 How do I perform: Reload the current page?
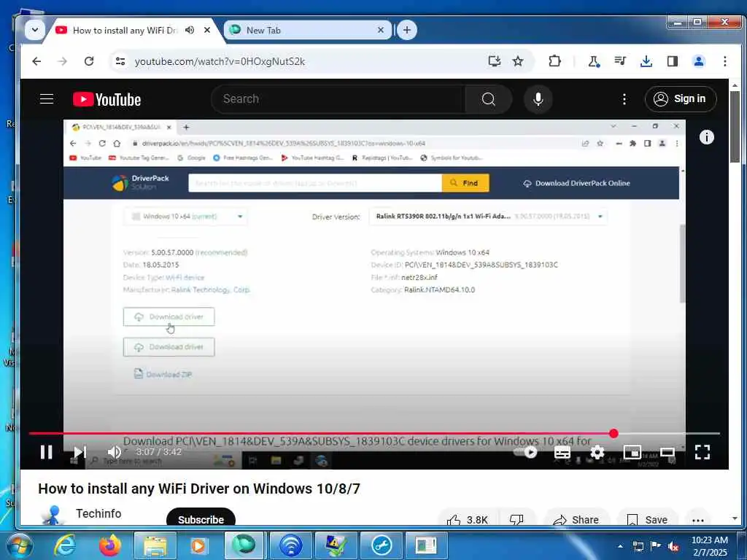88,61
